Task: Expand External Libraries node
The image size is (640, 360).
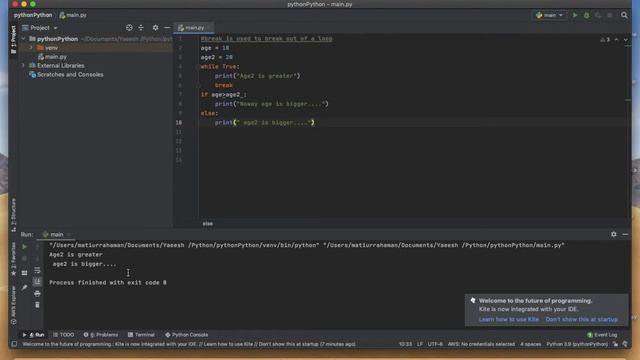Action: click(23, 65)
